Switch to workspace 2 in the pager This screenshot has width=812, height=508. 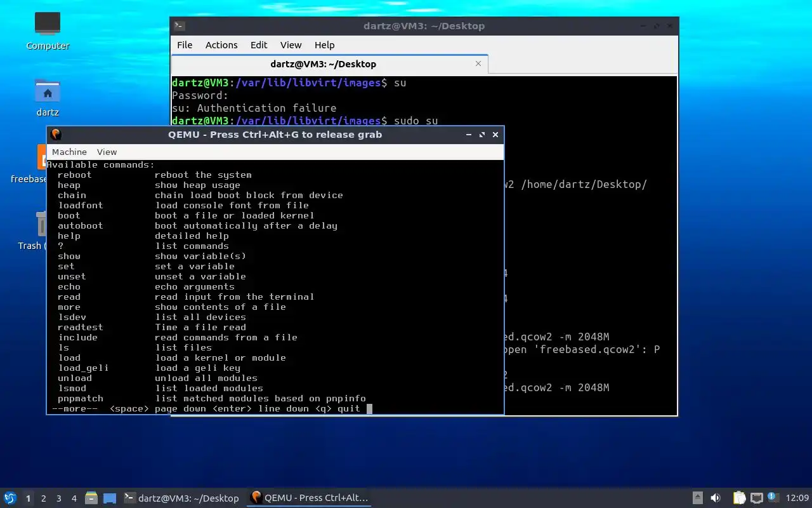coord(43,498)
